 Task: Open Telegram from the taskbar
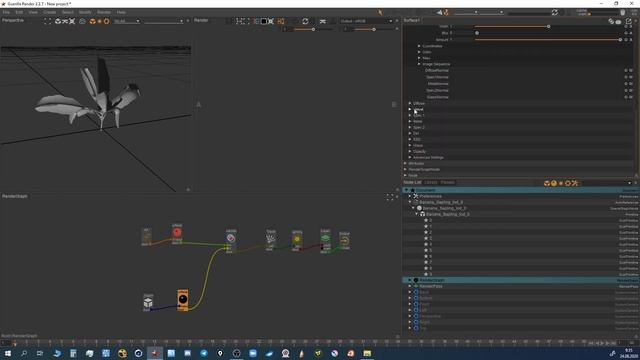[204, 353]
